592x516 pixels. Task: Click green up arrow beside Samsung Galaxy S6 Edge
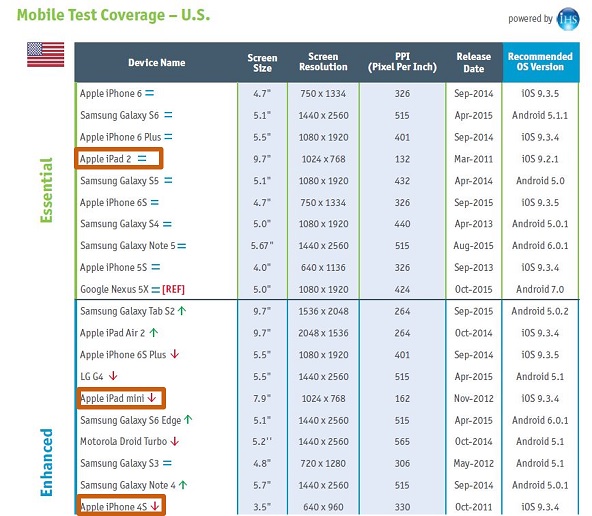pyautogui.click(x=188, y=420)
